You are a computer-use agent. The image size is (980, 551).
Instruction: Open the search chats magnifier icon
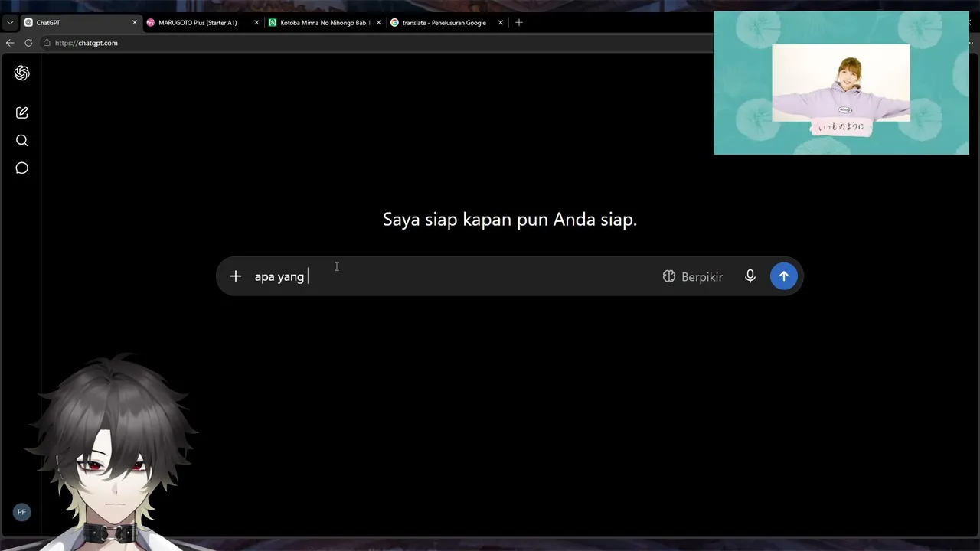pos(21,140)
